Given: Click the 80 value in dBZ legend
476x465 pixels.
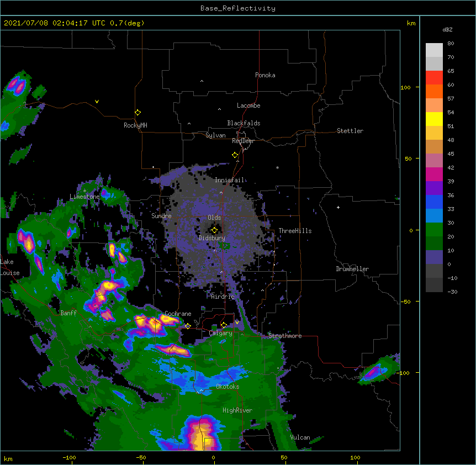Looking at the screenshot, I should coord(451,44).
